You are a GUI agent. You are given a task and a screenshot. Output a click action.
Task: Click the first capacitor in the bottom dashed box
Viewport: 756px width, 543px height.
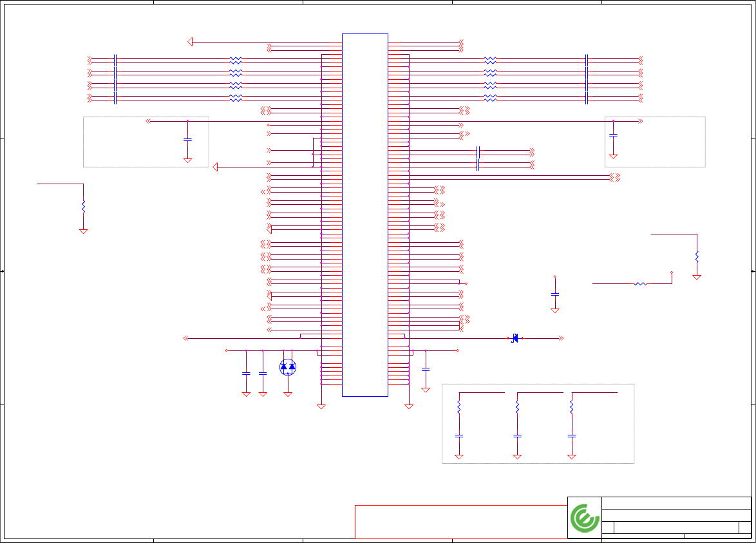point(459,436)
